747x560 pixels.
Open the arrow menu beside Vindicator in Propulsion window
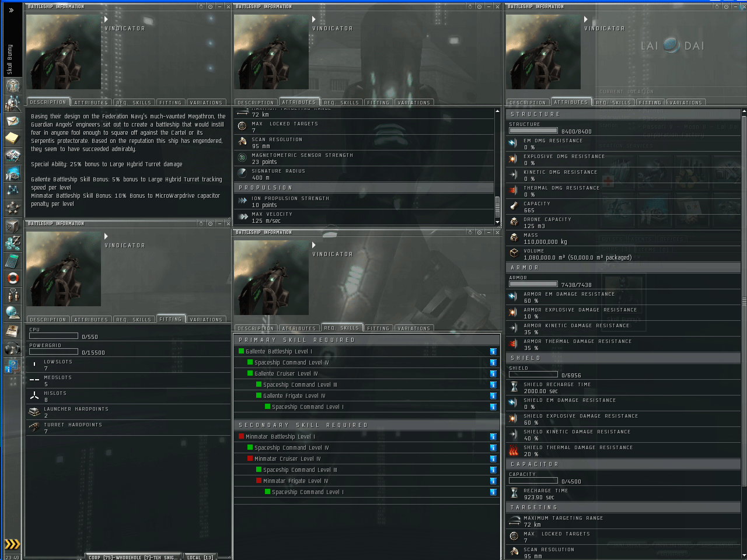point(314,19)
